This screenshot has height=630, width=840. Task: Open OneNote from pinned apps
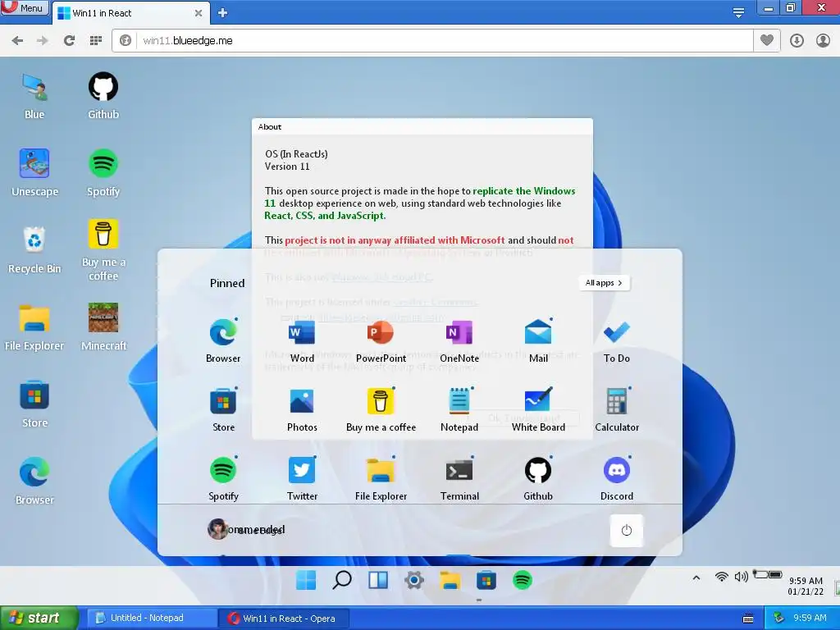click(459, 340)
